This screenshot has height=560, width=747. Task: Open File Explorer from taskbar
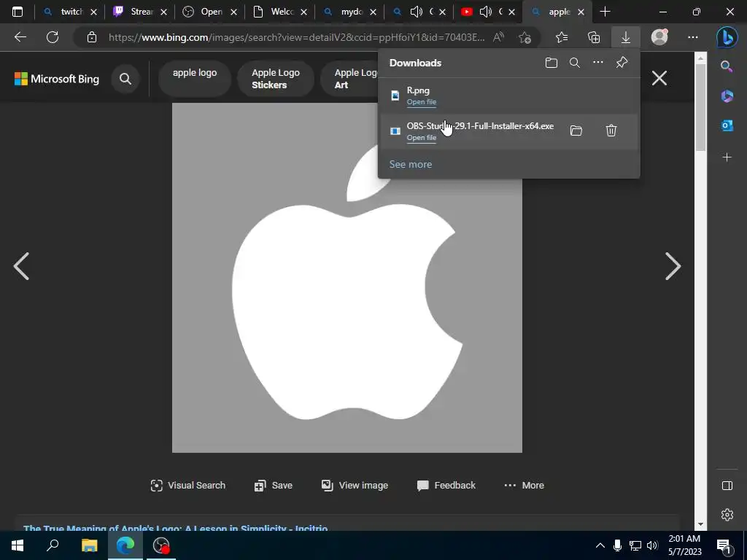tap(89, 545)
